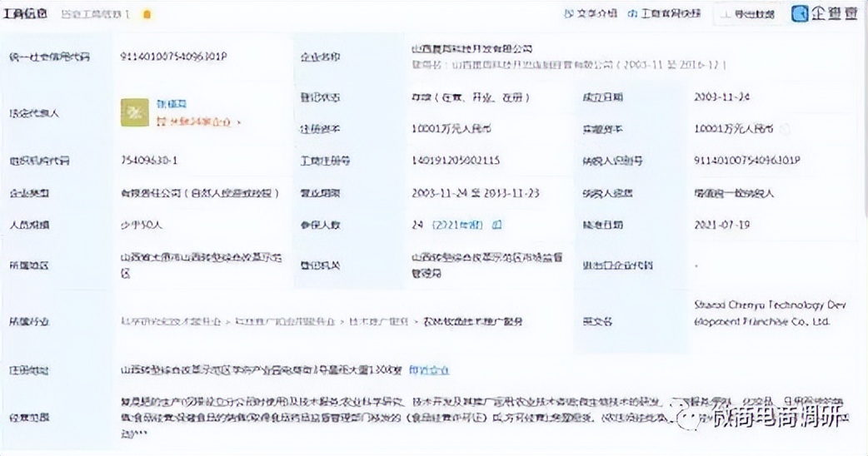Click the legal representative's avatar thumbnail

point(135,113)
